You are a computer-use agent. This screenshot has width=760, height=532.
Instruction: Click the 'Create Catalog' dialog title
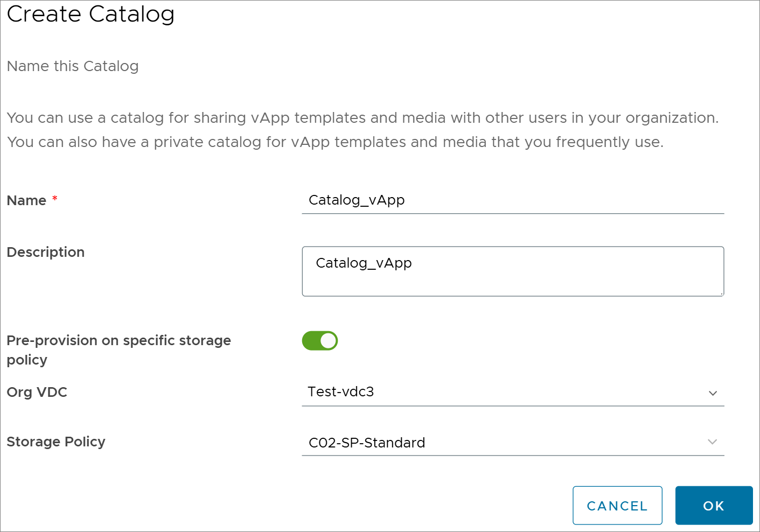click(x=91, y=14)
